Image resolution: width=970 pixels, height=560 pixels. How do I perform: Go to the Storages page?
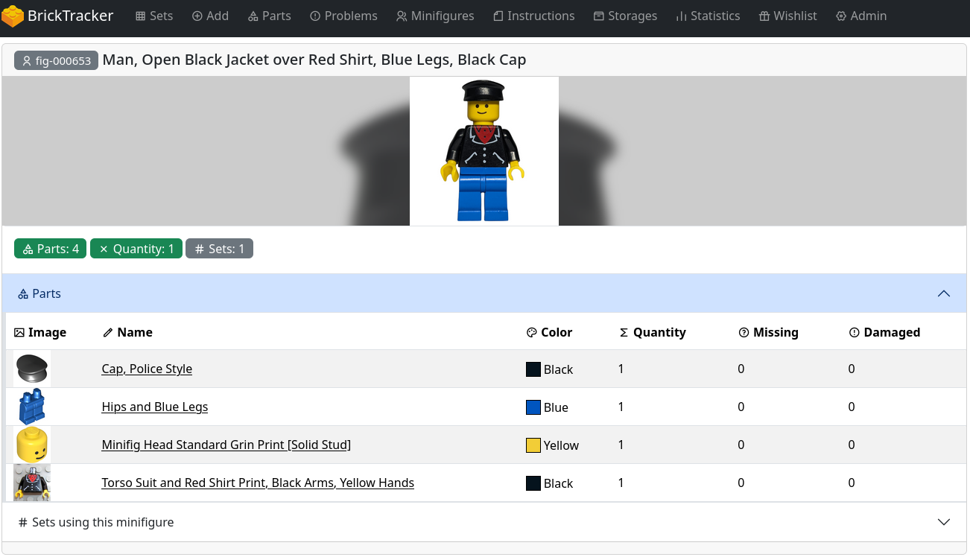tap(625, 16)
